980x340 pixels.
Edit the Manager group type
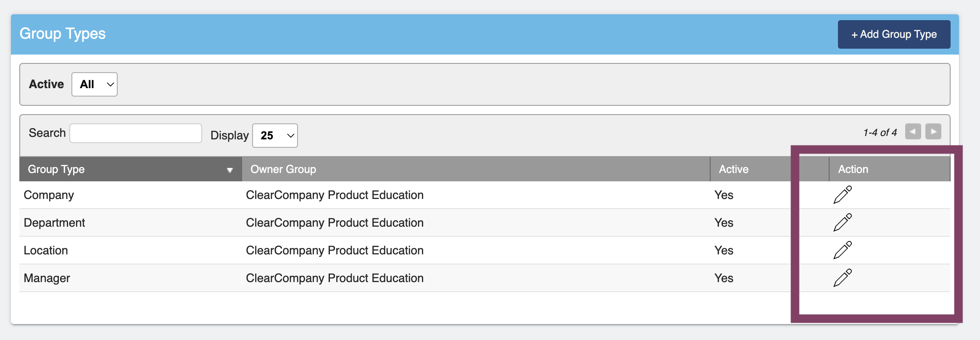pyautogui.click(x=843, y=278)
